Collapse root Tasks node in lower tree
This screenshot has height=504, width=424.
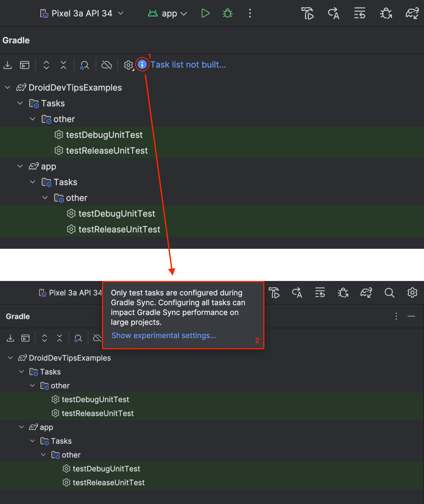point(21,372)
